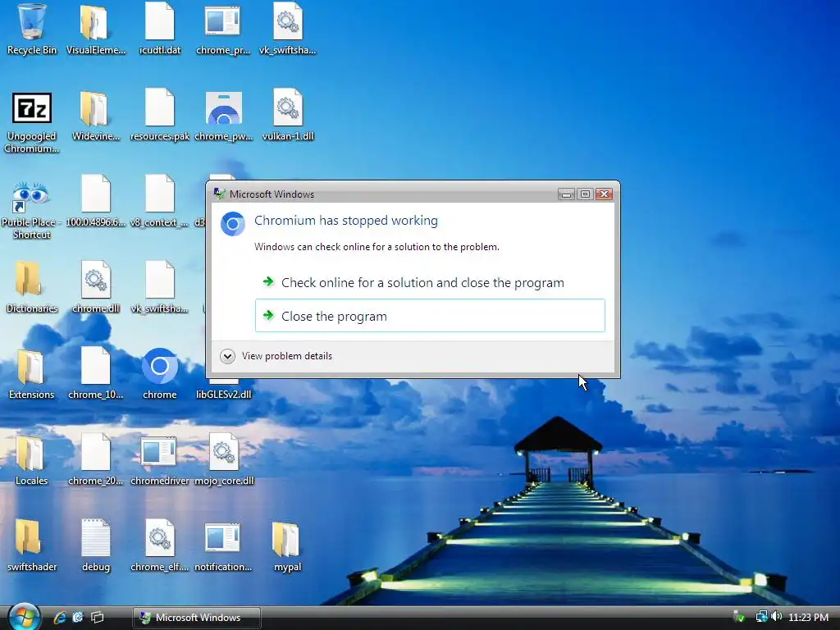Click Microsoft Windows taskbar button

196,618
